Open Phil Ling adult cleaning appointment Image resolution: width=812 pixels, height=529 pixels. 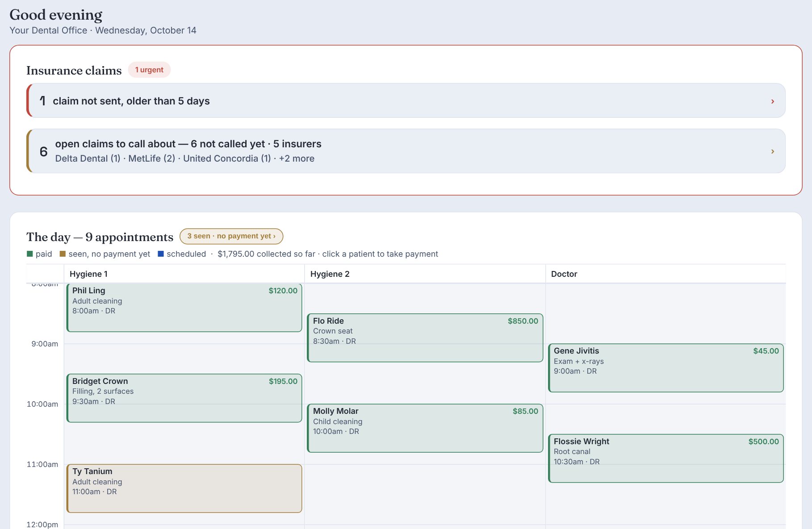pyautogui.click(x=184, y=308)
